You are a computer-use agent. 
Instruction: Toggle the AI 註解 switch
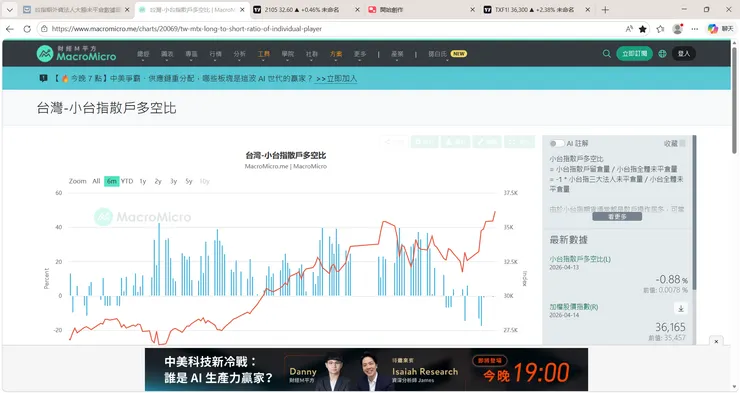click(557, 143)
